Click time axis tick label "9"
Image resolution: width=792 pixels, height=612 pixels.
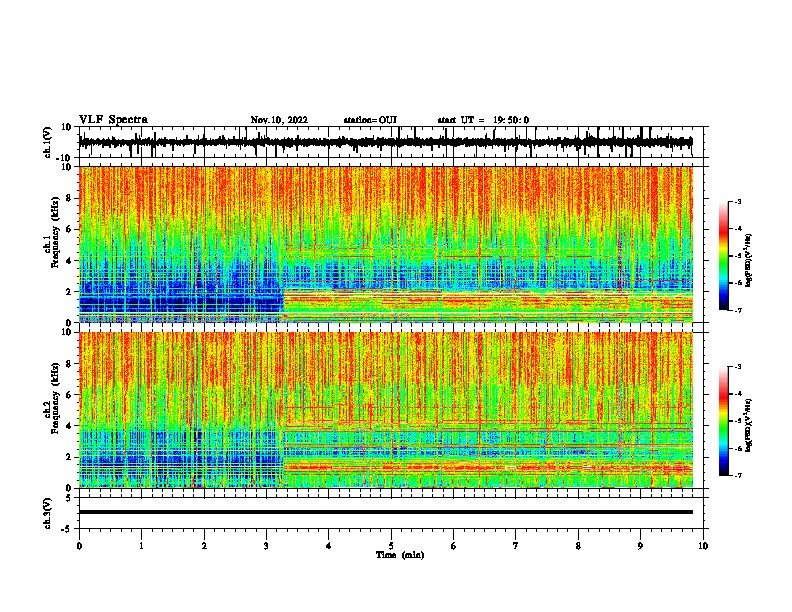[640, 546]
